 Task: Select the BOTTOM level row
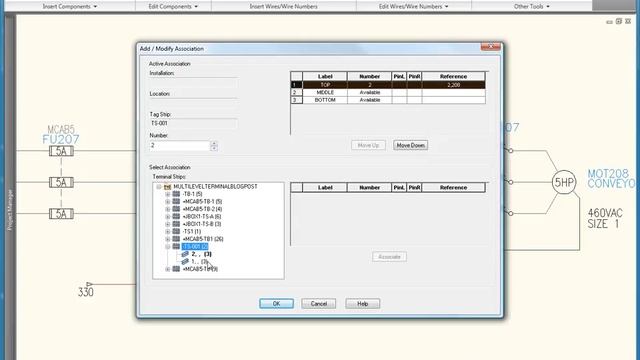388,100
